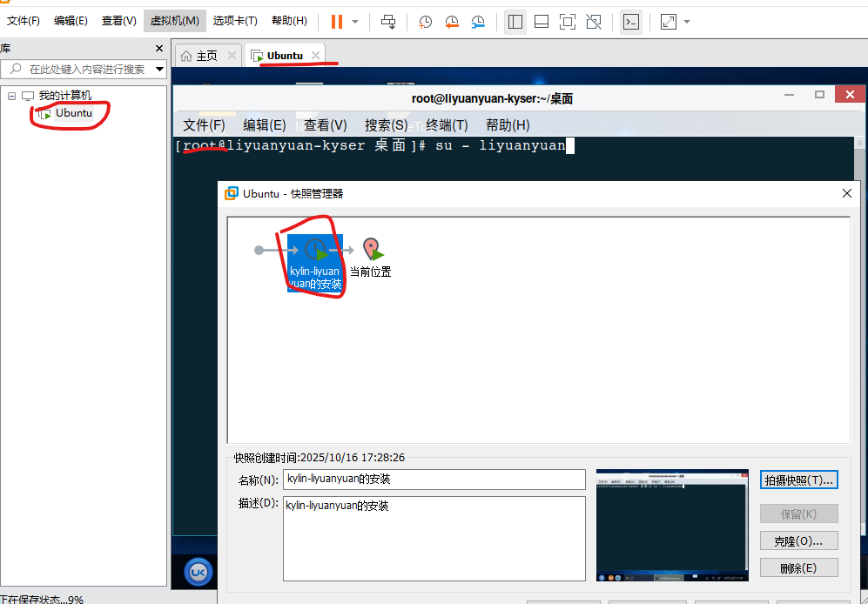Close the library panel
The width and height of the screenshot is (868, 604).
tap(159, 49)
